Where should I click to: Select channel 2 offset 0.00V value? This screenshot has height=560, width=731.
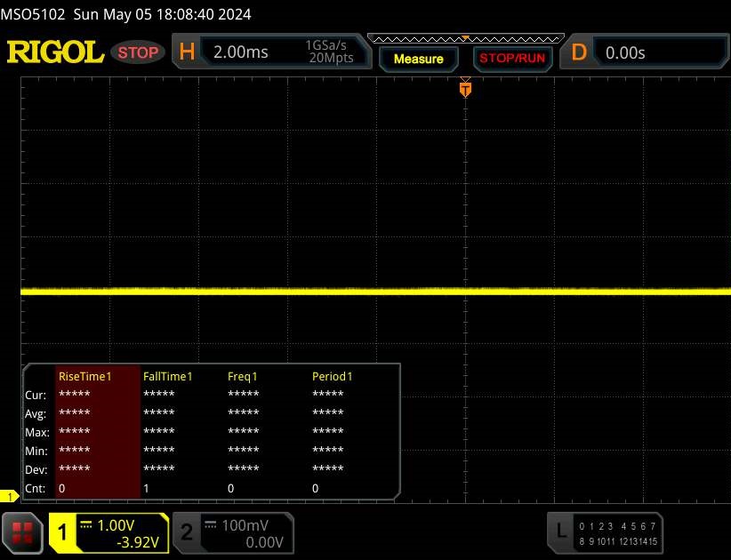[264, 542]
